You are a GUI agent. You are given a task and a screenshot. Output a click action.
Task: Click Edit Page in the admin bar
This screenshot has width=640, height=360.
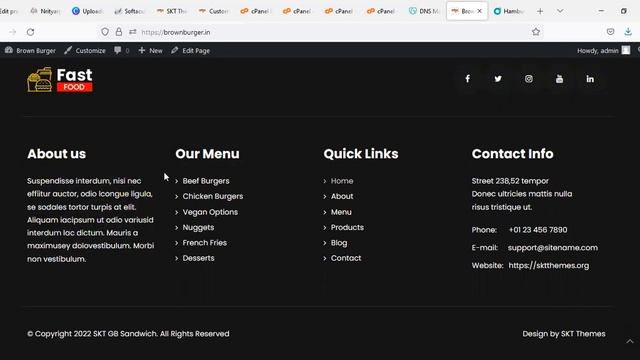coord(190,50)
